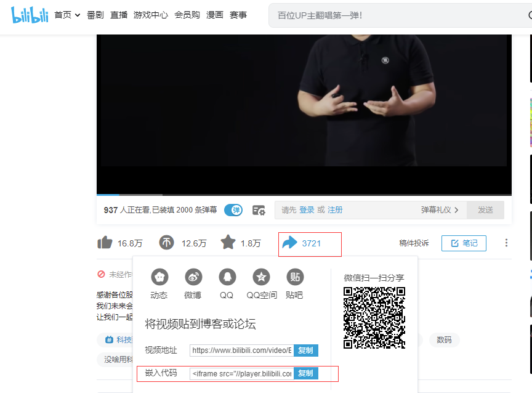The width and height of the screenshot is (532, 393).
Task: Click the video progress bar
Action: point(304,195)
